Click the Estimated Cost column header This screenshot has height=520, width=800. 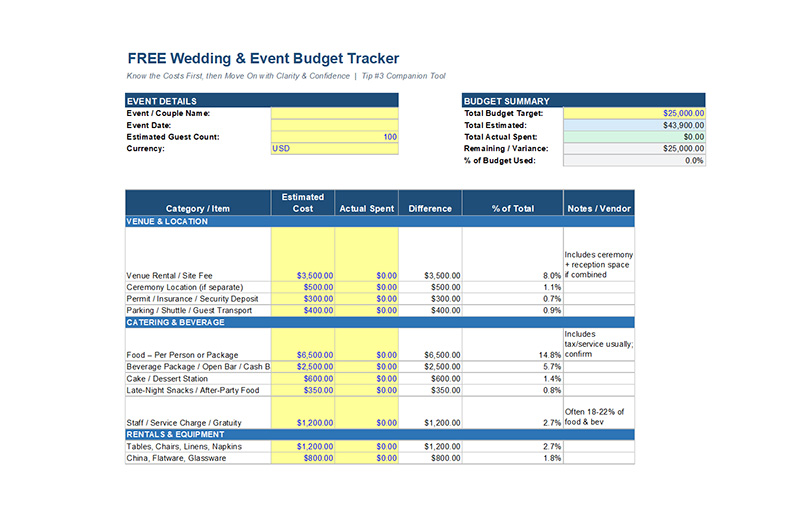(x=303, y=203)
